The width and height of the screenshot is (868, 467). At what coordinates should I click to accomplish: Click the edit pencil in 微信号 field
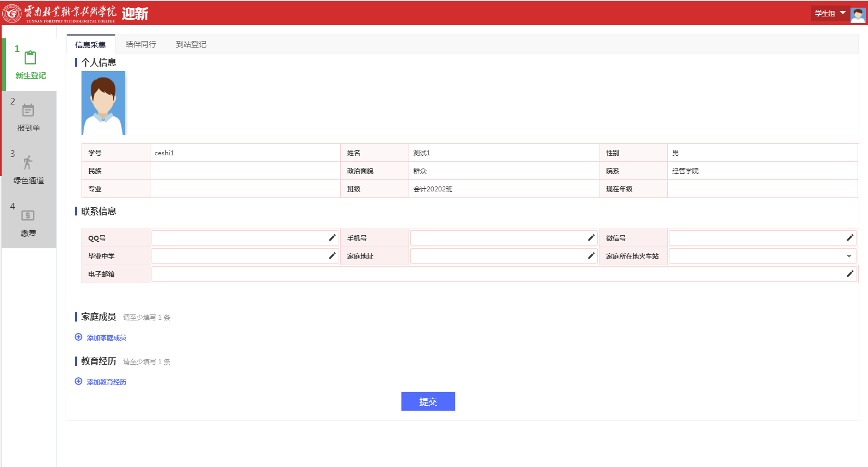pos(849,238)
